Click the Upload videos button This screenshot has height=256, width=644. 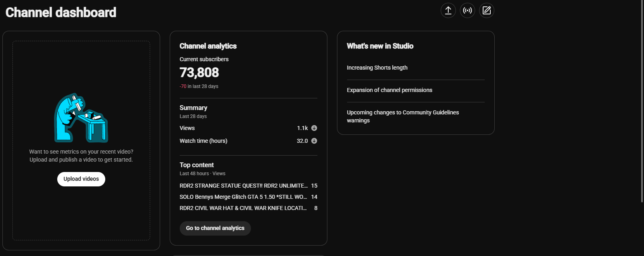point(81,179)
